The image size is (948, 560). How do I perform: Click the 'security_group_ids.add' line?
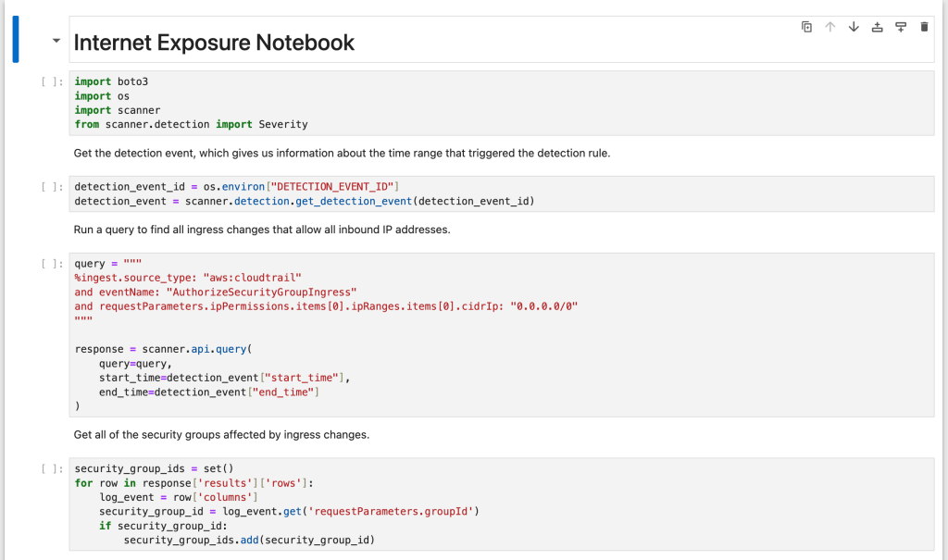[x=249, y=540]
